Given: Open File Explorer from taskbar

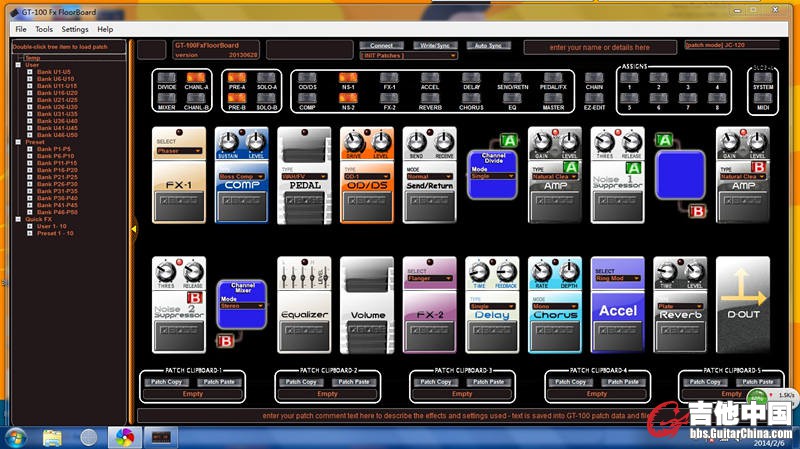Looking at the screenshot, I should [52, 437].
